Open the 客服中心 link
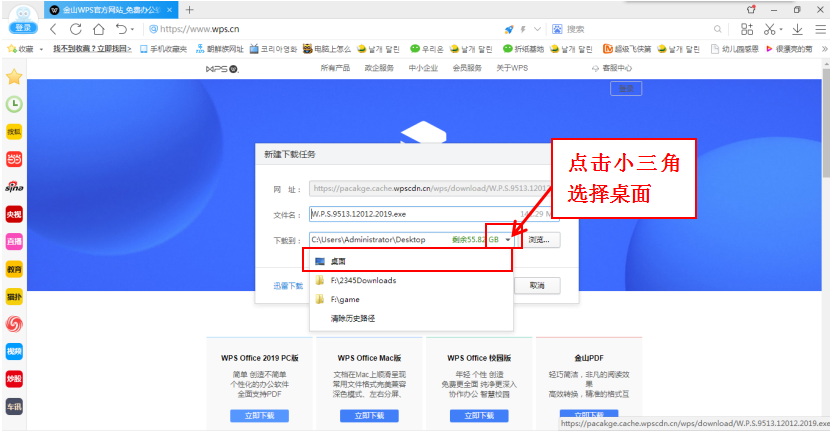The image size is (830, 431). tap(612, 68)
